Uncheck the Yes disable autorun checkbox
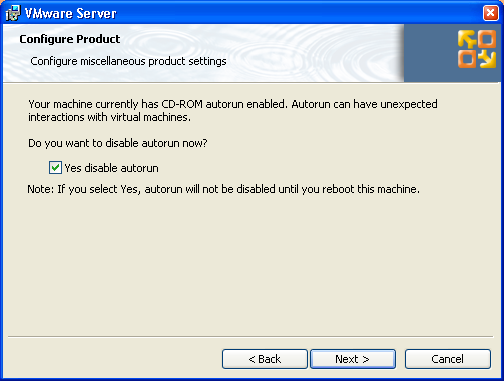 (x=55, y=168)
